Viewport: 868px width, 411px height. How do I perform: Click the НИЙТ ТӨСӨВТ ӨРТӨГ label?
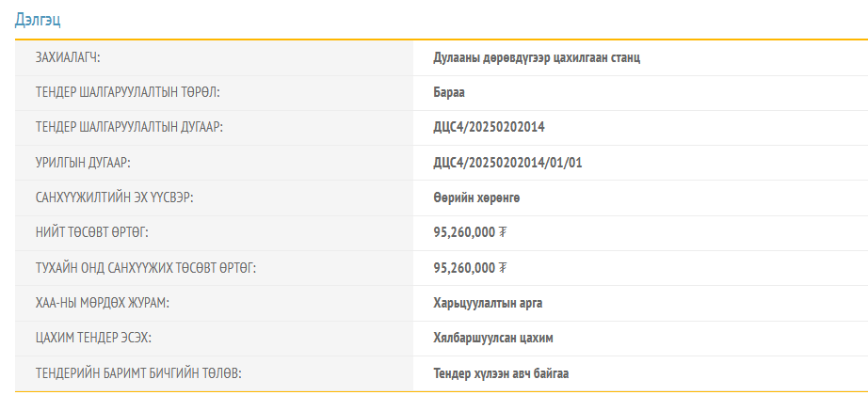[92, 232]
